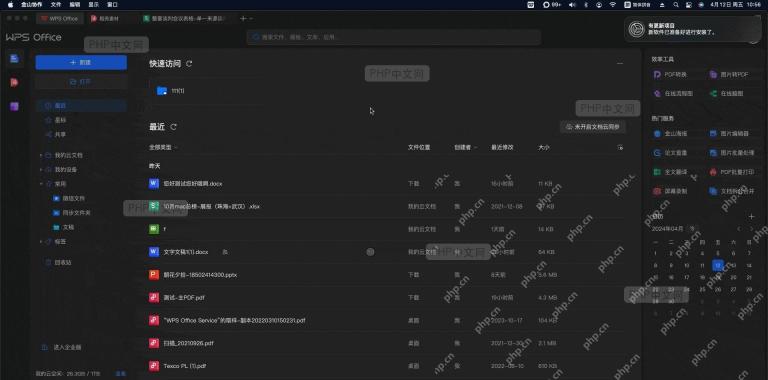The image size is (768, 380).
Task: Refresh the 快速访问 section
Action: coord(190,64)
